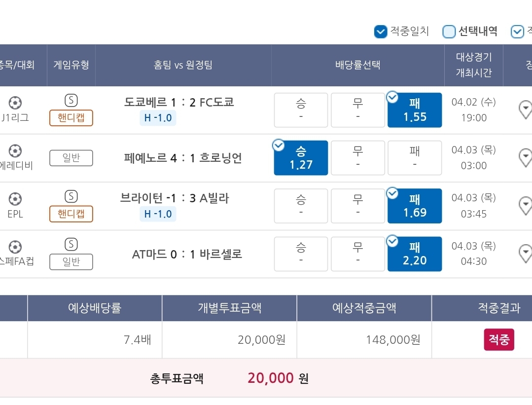Click the red 적중 result badge
Screen dimensions: 532x405
[499, 339]
